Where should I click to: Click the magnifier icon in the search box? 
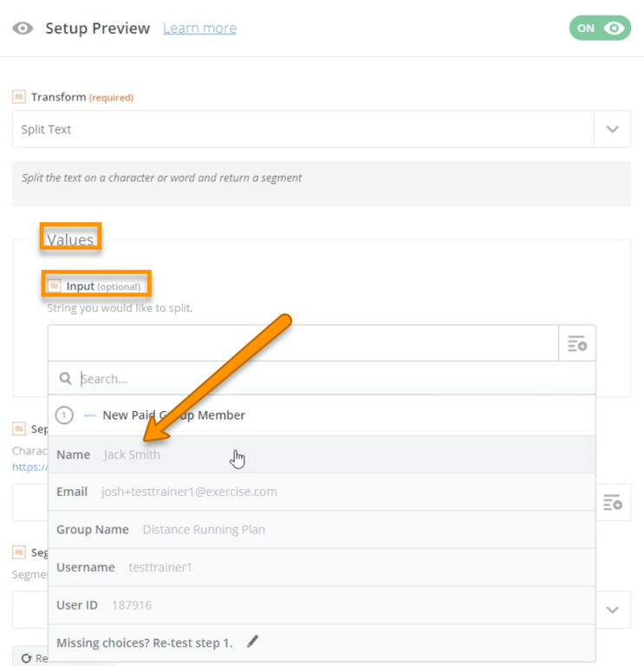point(65,378)
